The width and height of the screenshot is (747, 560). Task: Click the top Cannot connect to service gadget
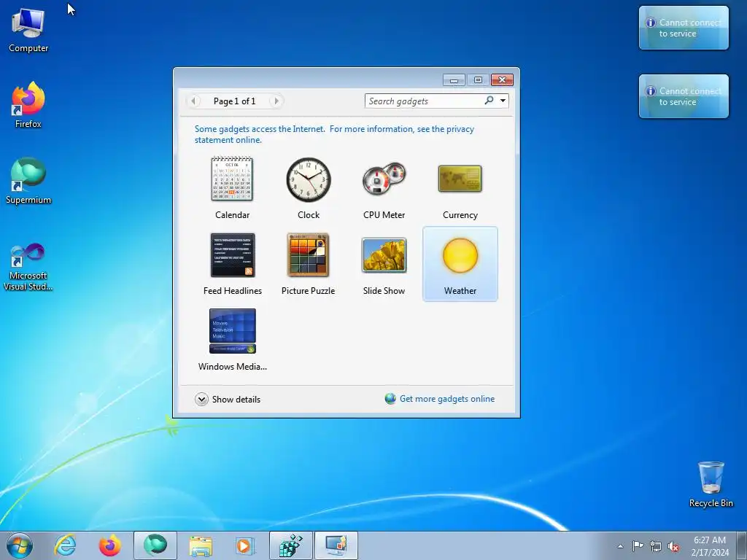684,28
